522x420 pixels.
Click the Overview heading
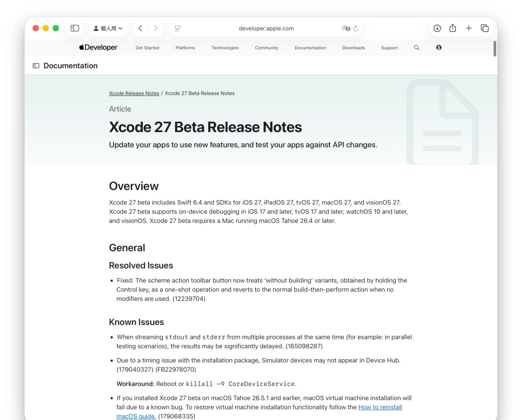(x=134, y=186)
